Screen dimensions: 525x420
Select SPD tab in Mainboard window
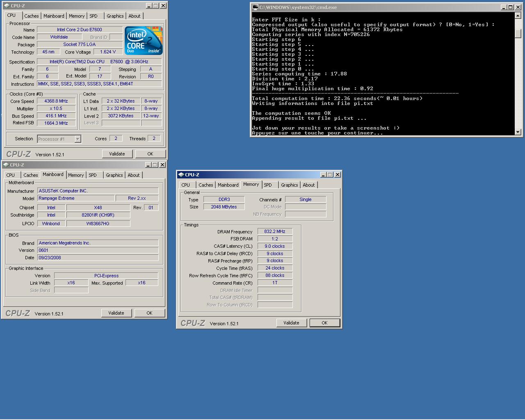click(93, 175)
